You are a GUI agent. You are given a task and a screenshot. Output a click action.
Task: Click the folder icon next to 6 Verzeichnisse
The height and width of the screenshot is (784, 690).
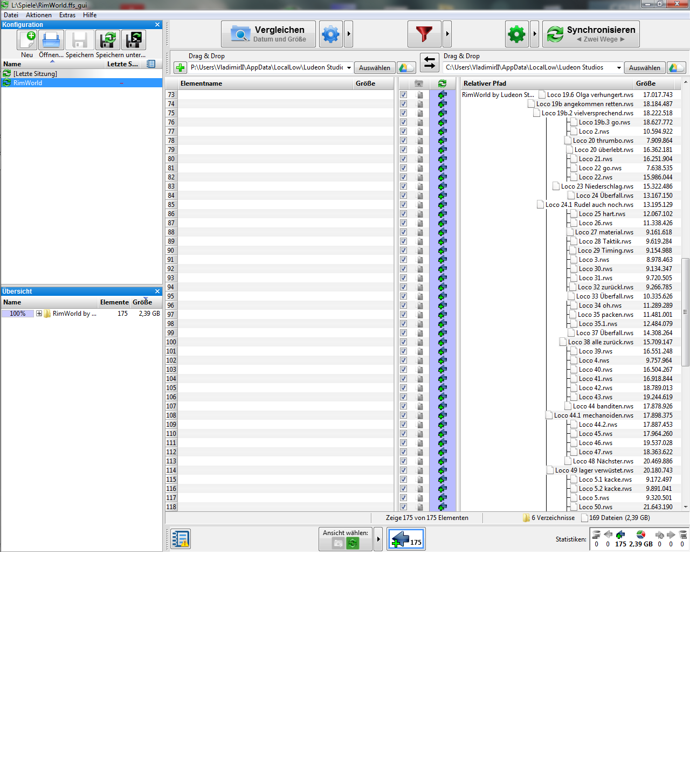pyautogui.click(x=526, y=518)
